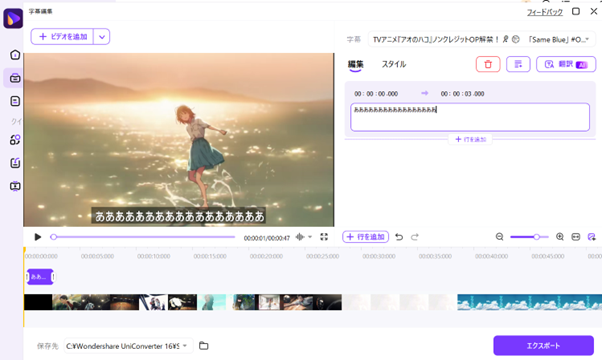Switch to the 編集 tab
Screen dimensions: 602x360
tap(356, 64)
